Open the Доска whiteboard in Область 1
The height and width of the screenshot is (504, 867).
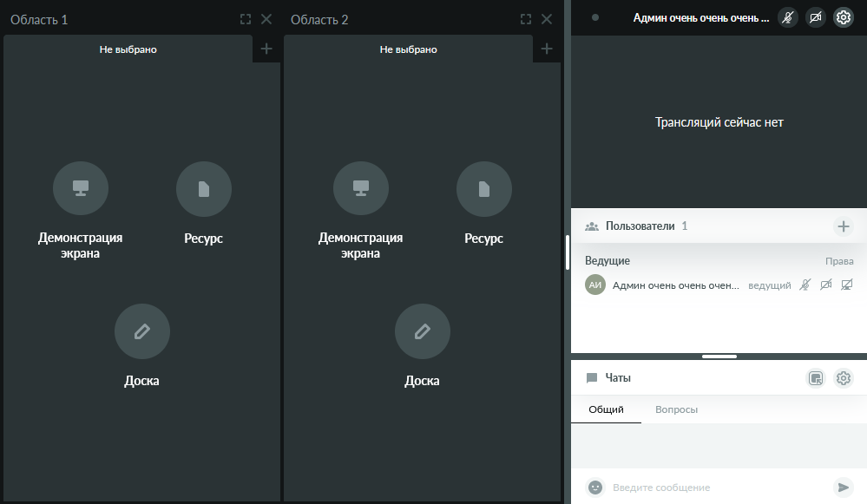142,331
